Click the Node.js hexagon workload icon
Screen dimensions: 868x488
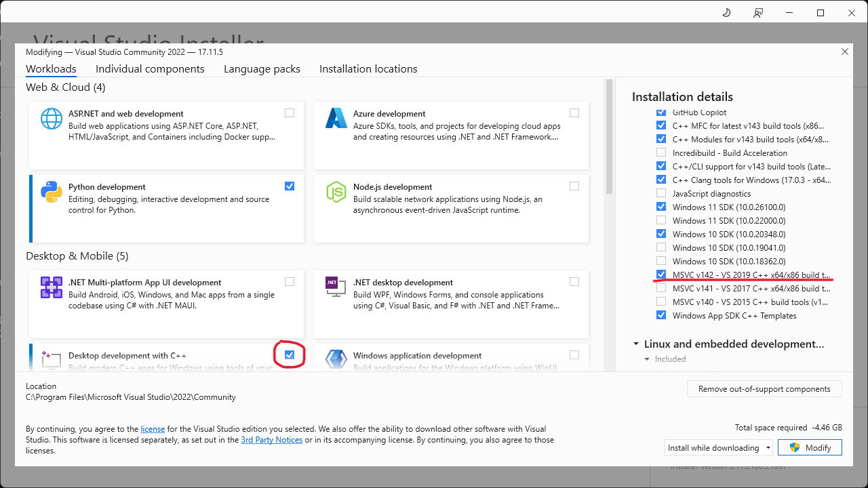336,192
